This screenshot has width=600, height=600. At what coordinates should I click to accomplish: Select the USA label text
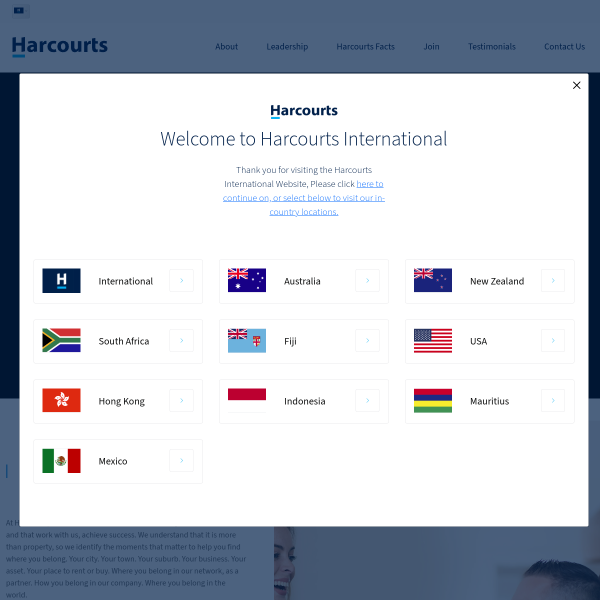(x=478, y=341)
